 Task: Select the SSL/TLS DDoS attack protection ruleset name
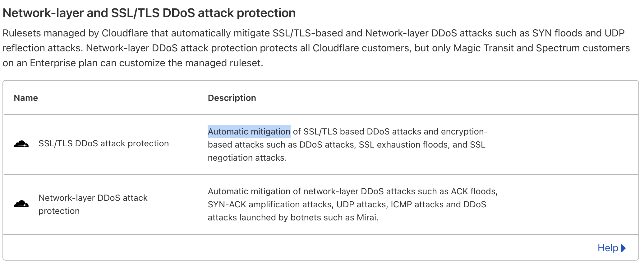point(103,144)
